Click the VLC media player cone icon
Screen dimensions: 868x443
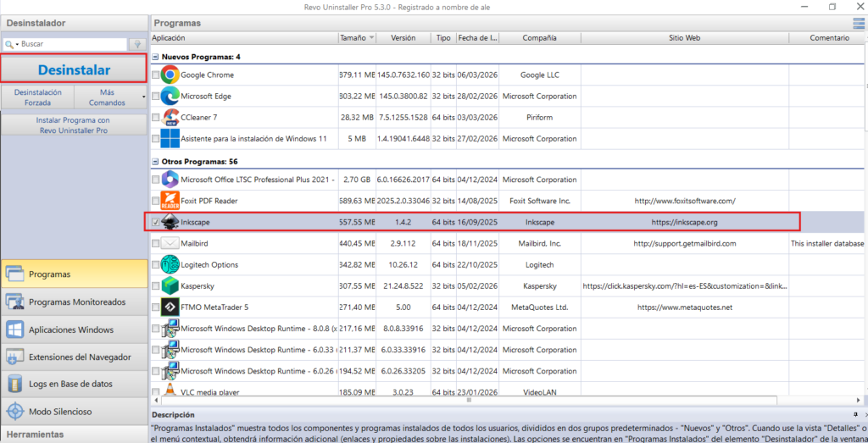(x=170, y=390)
